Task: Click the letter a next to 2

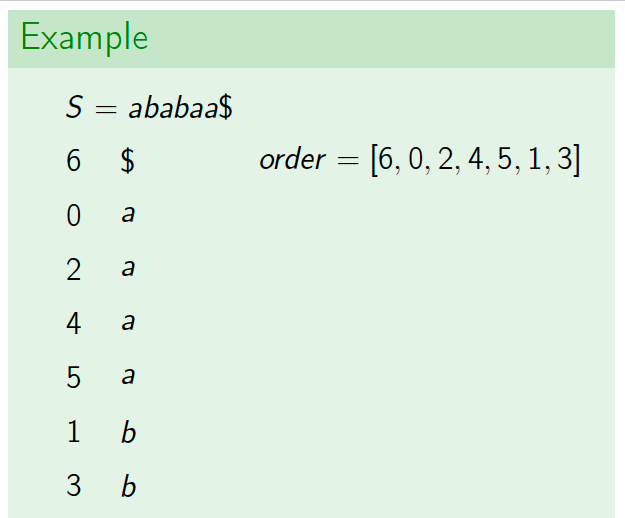Action: click(128, 269)
